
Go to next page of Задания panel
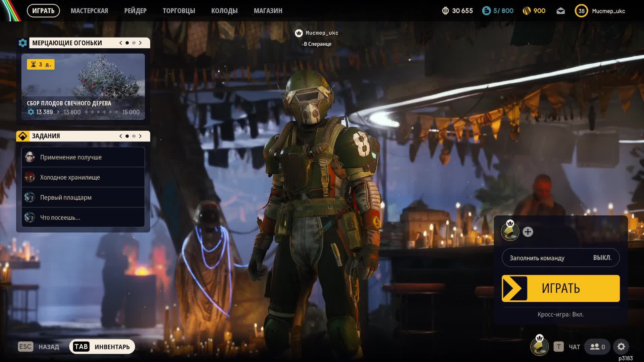141,136
